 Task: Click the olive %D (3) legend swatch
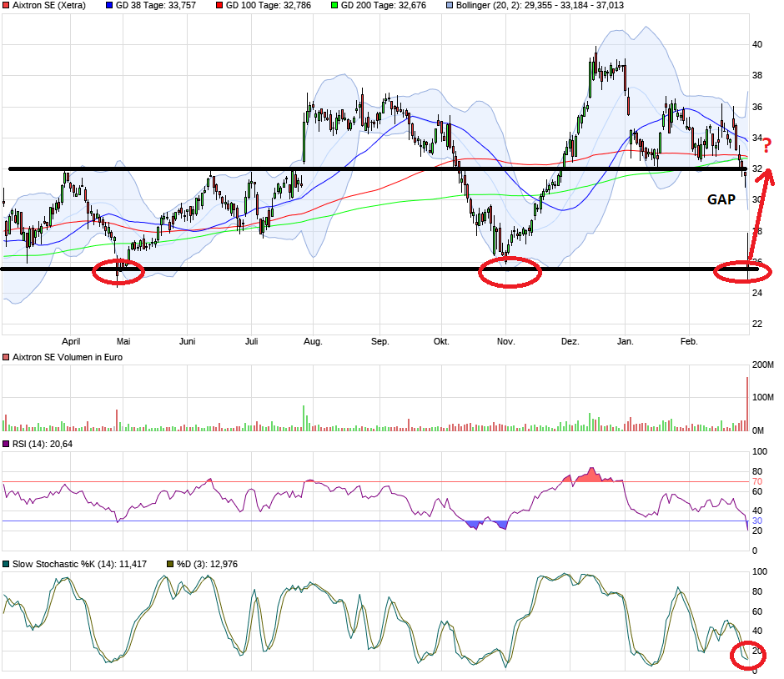tap(170, 564)
